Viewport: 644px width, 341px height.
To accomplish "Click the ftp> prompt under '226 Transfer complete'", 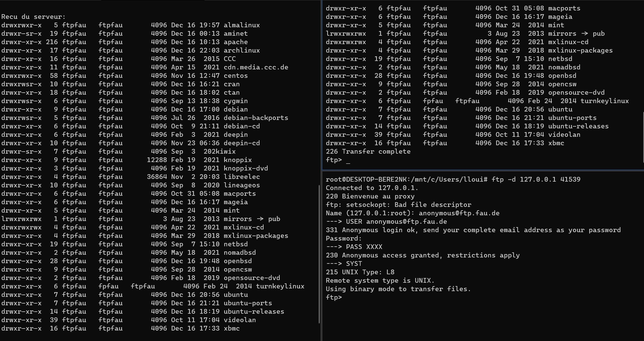I will click(334, 160).
